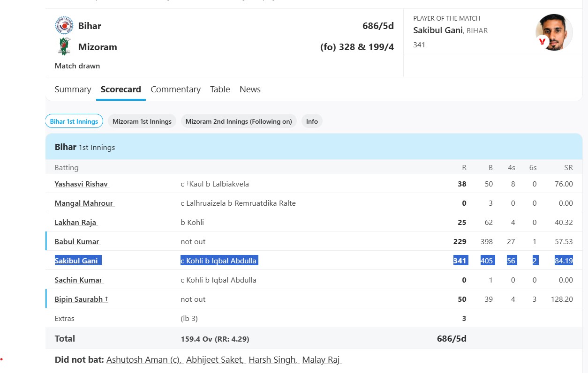This screenshot has height=373, width=588.
Task: Click dismissal text c †Kaul b Lalbiakvela
Action: 215,184
